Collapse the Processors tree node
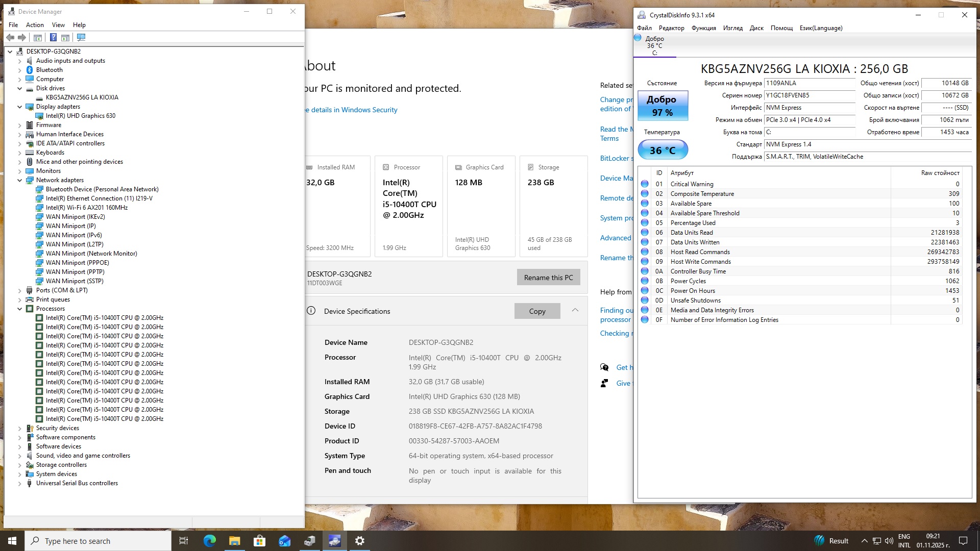The image size is (980, 551). 20,309
